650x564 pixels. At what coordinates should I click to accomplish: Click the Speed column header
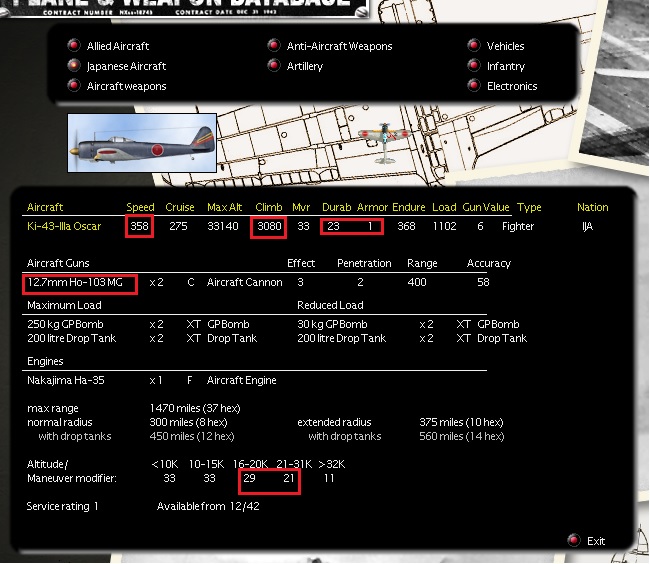click(x=140, y=207)
